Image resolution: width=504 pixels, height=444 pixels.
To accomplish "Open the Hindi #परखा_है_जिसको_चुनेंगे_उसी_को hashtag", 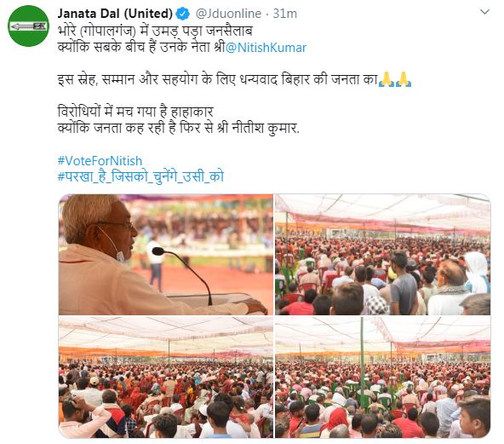I will pyautogui.click(x=140, y=176).
